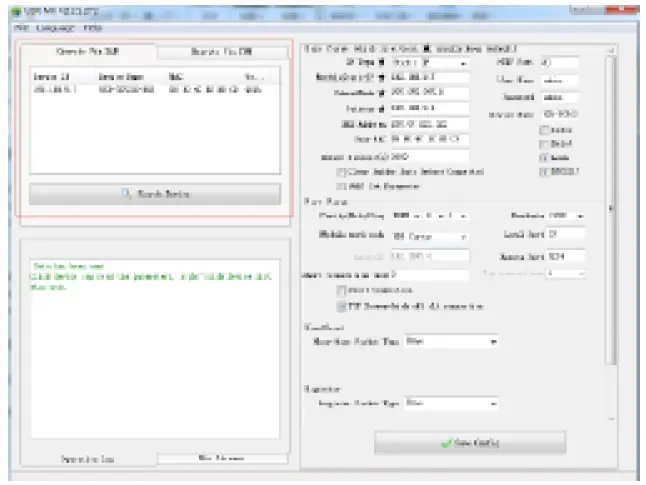Click the Device IP column header
The width and height of the screenshot is (646, 485).
(63, 77)
